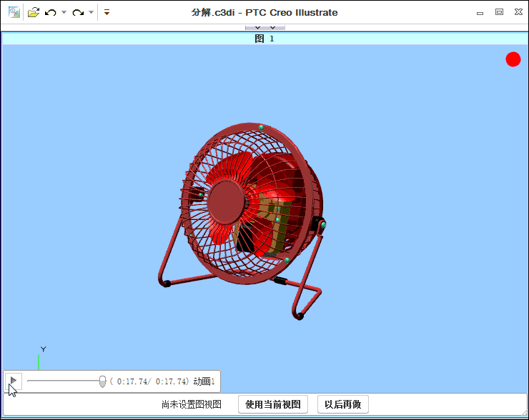This screenshot has width=529, height=420.
Task: Play animation 动画1
Action: (x=14, y=381)
